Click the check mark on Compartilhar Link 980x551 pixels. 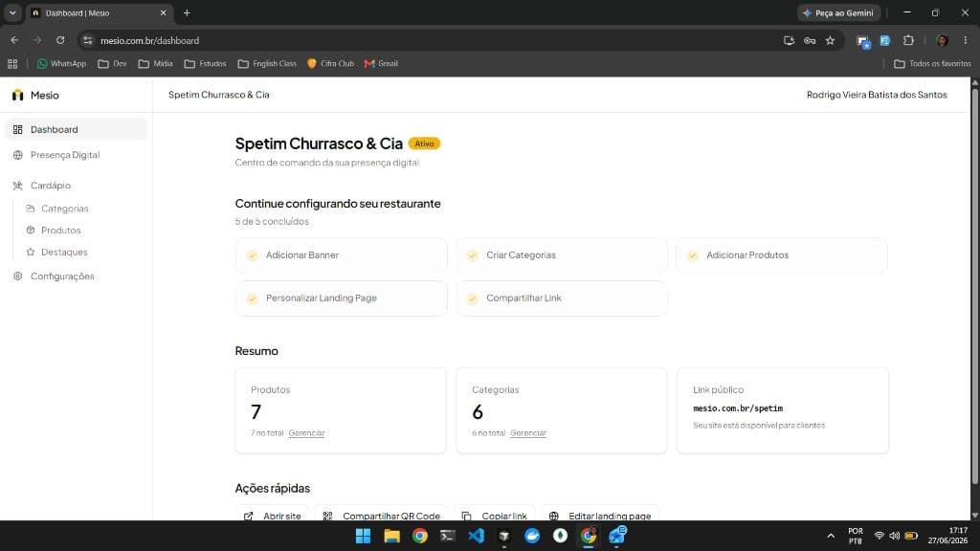[473, 298]
